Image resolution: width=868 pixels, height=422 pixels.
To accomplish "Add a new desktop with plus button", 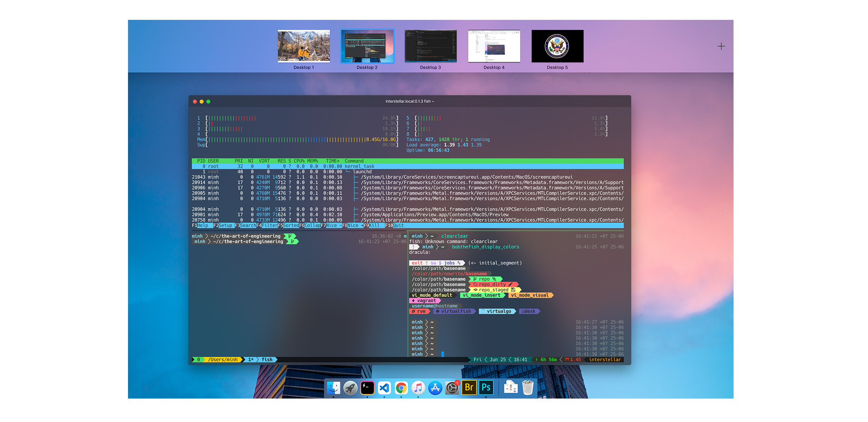I will (721, 46).
